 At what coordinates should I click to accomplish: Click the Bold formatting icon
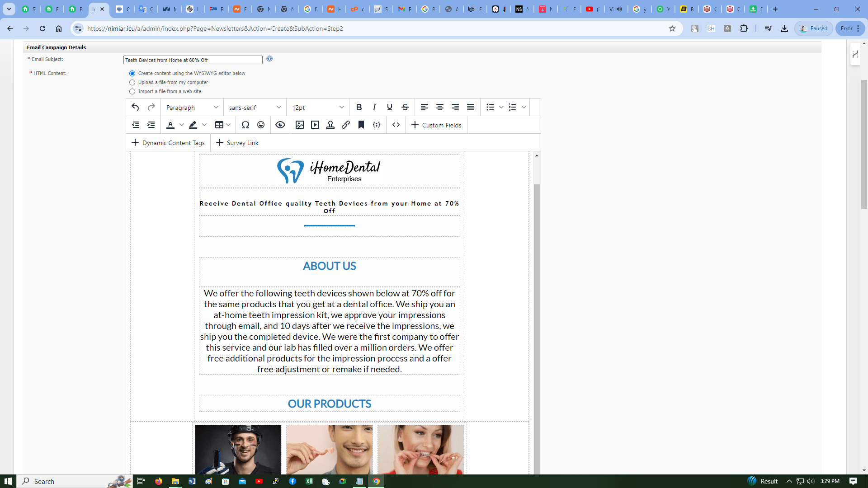click(x=359, y=107)
